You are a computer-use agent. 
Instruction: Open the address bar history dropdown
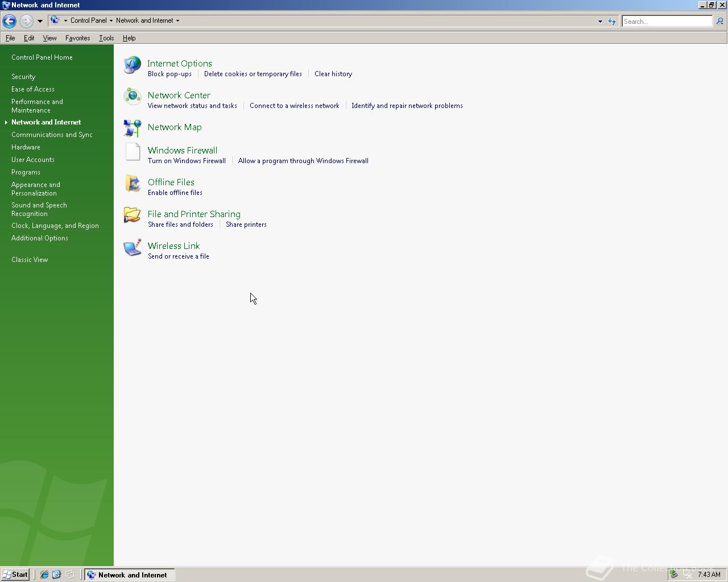(600, 21)
